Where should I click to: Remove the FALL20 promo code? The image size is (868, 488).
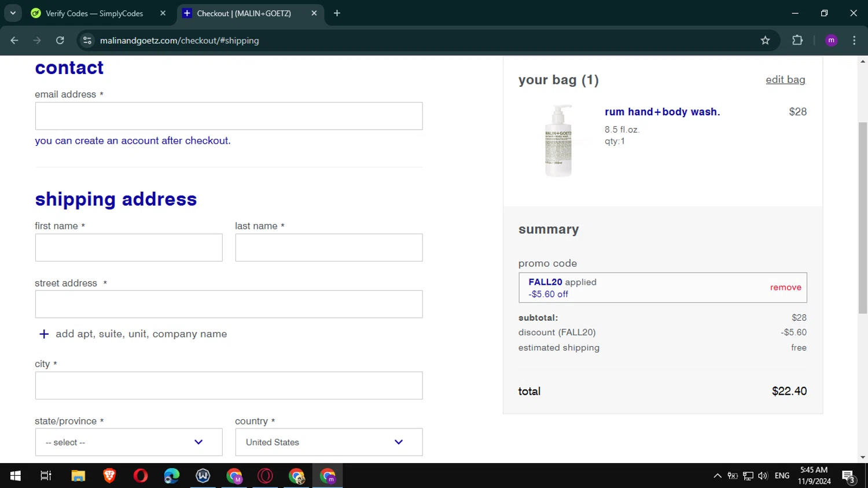tap(785, 288)
